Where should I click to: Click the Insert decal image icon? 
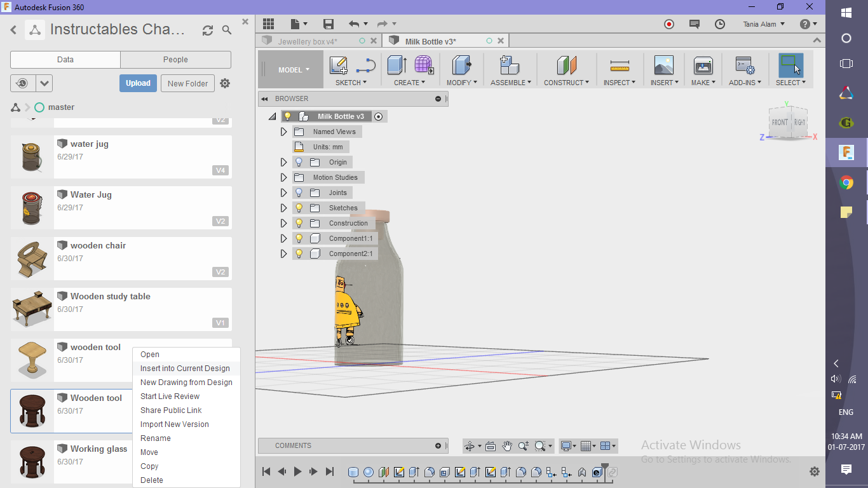(663, 65)
